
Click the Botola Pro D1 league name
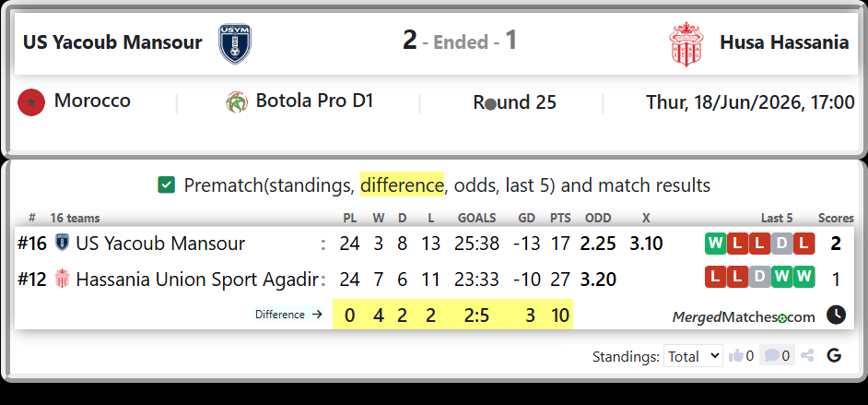click(314, 101)
